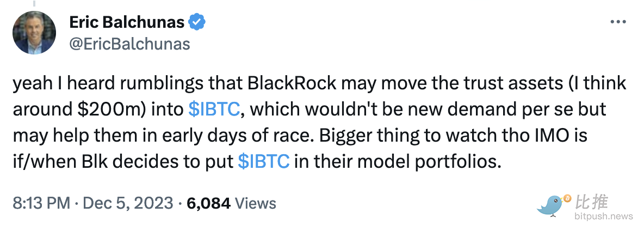644x231 pixels.
Task: Click the orange Bitcoin coin on bird logo
Action: point(568,199)
